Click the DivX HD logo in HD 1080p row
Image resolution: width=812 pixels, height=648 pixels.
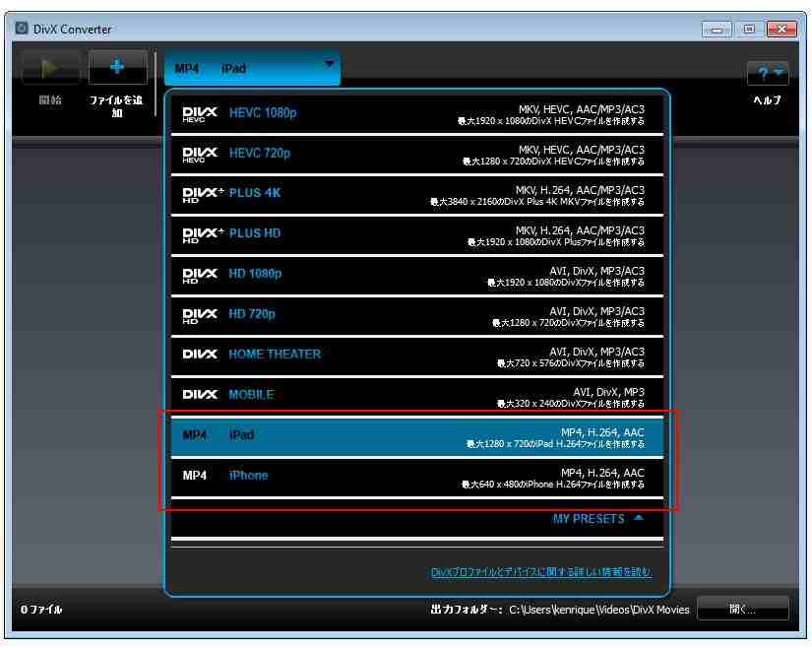pyautogui.click(x=200, y=276)
